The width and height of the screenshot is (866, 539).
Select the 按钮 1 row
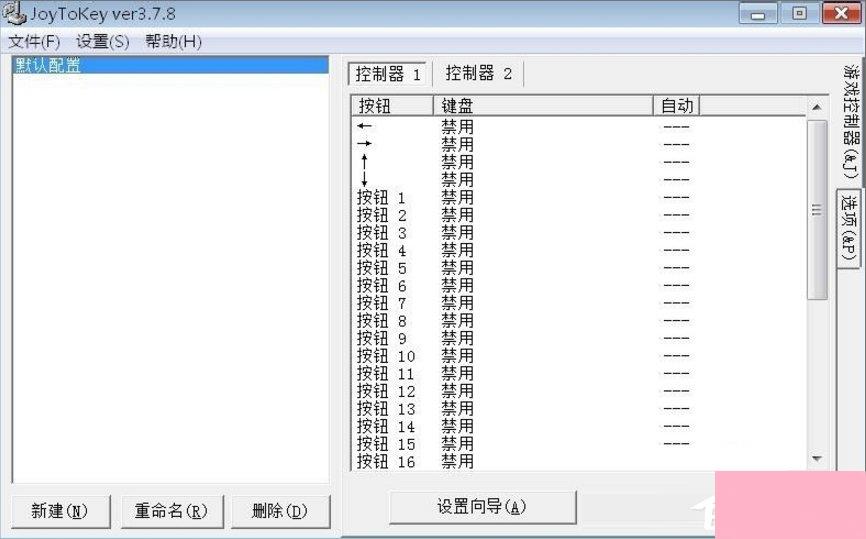(x=578, y=197)
